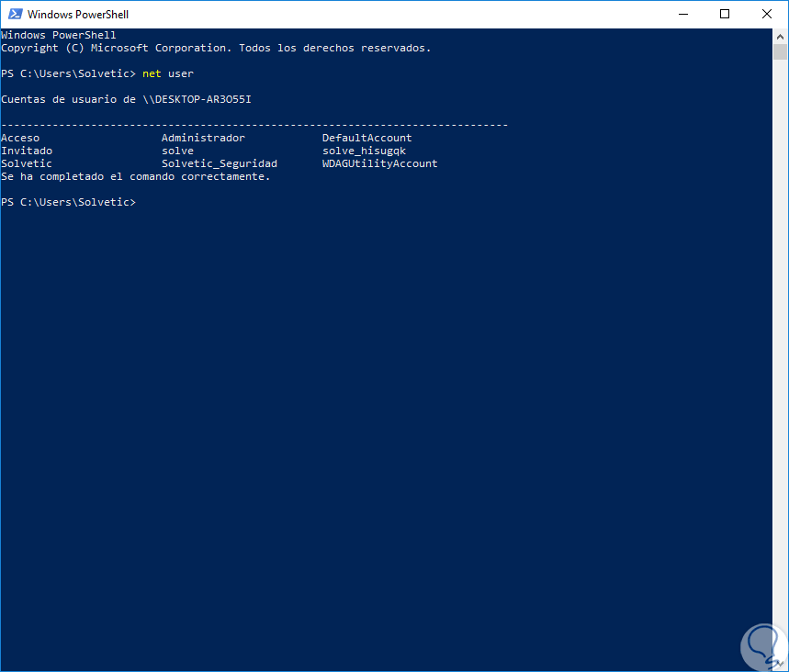This screenshot has height=672, width=789.
Task: Maximize the Windows PowerShell window
Action: click(x=725, y=14)
